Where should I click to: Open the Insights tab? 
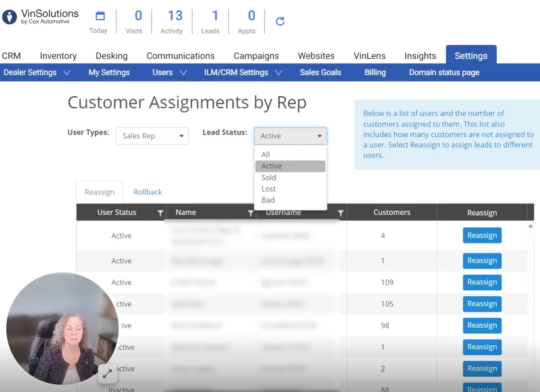[x=420, y=56]
